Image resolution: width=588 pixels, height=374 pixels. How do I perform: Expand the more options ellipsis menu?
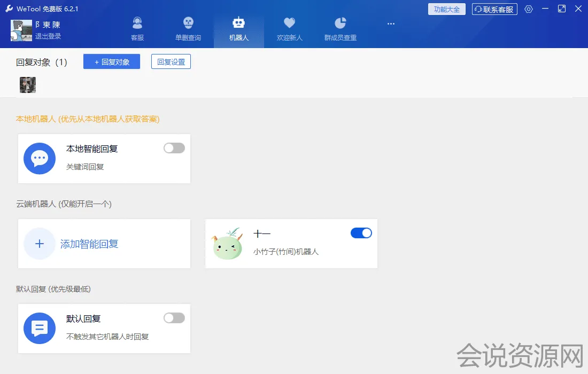[x=391, y=24]
